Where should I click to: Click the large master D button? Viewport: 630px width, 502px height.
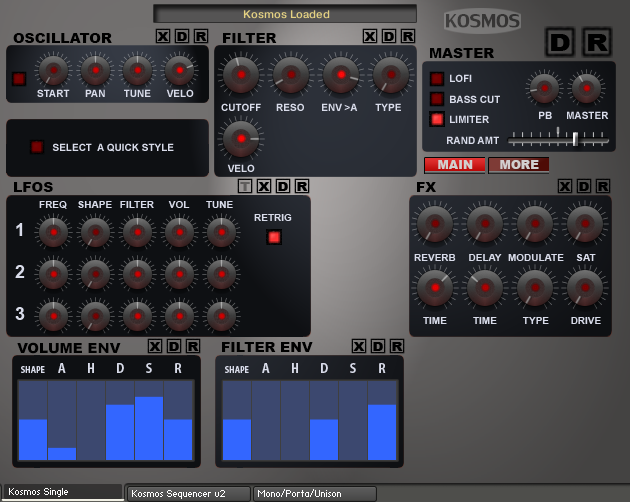[560, 42]
